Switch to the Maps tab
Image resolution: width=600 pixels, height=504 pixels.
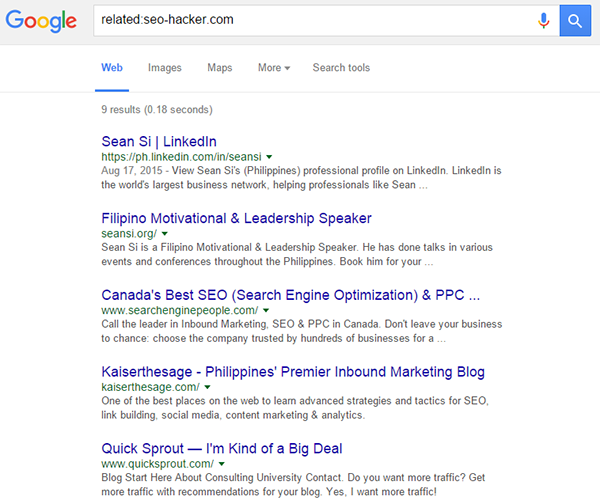point(219,68)
